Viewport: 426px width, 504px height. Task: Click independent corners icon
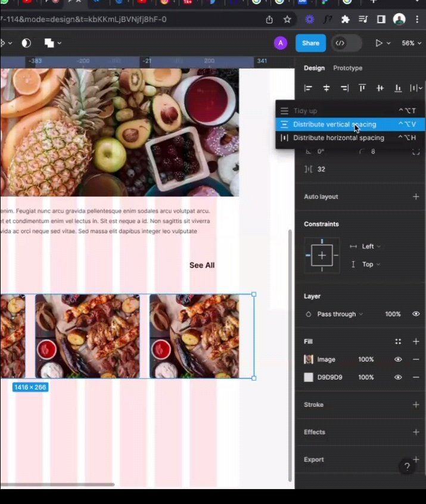pos(416,152)
